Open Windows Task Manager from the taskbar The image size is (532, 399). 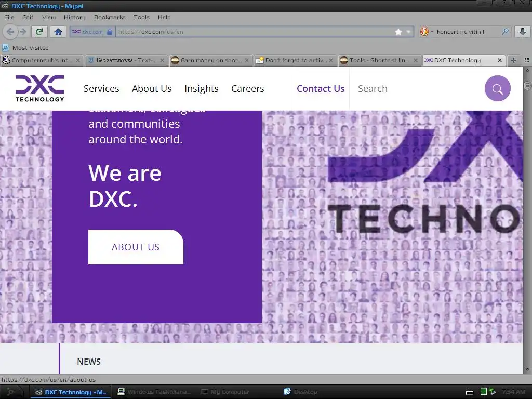point(154,392)
